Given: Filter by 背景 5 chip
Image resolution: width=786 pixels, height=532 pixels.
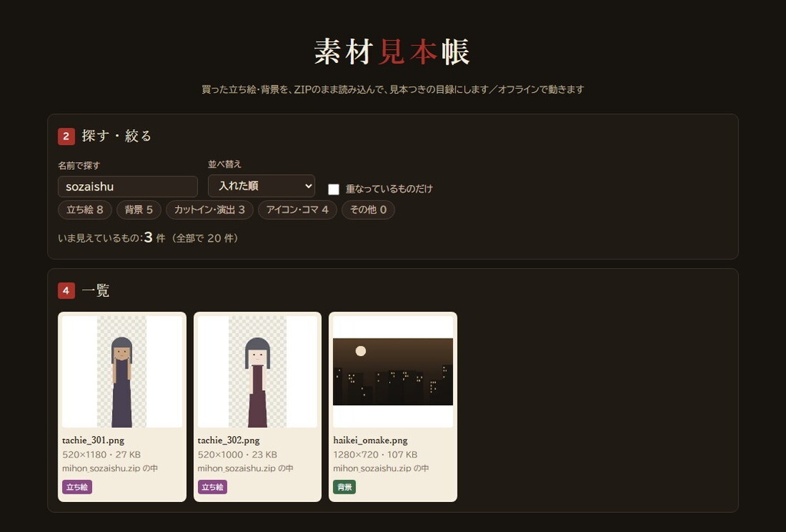Looking at the screenshot, I should 138,210.
